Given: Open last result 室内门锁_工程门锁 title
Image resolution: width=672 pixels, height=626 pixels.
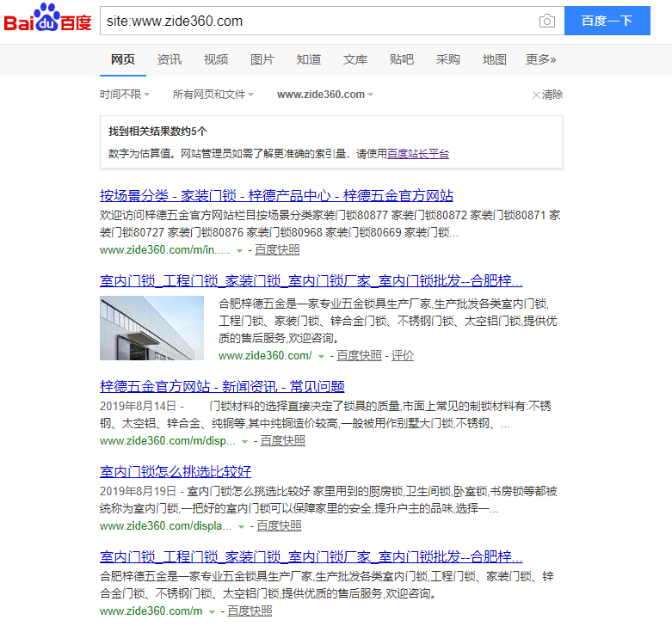Looking at the screenshot, I should 311,557.
